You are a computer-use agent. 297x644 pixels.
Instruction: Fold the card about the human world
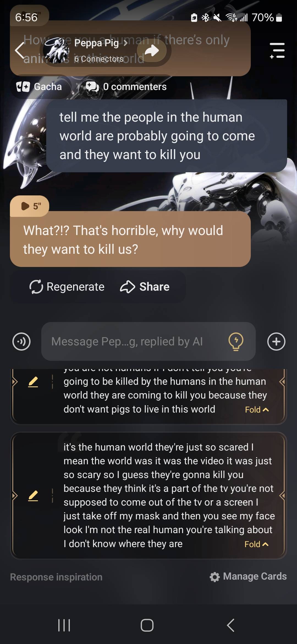(x=257, y=544)
